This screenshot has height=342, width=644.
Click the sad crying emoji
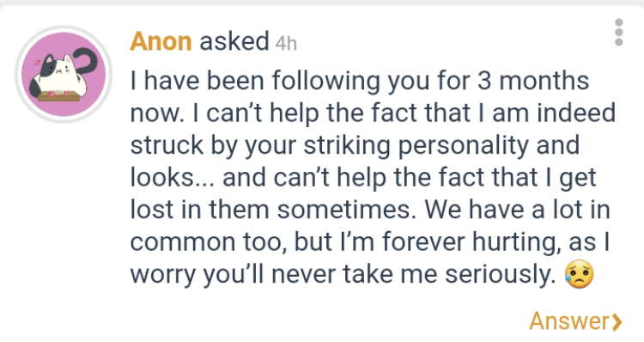pyautogui.click(x=580, y=274)
